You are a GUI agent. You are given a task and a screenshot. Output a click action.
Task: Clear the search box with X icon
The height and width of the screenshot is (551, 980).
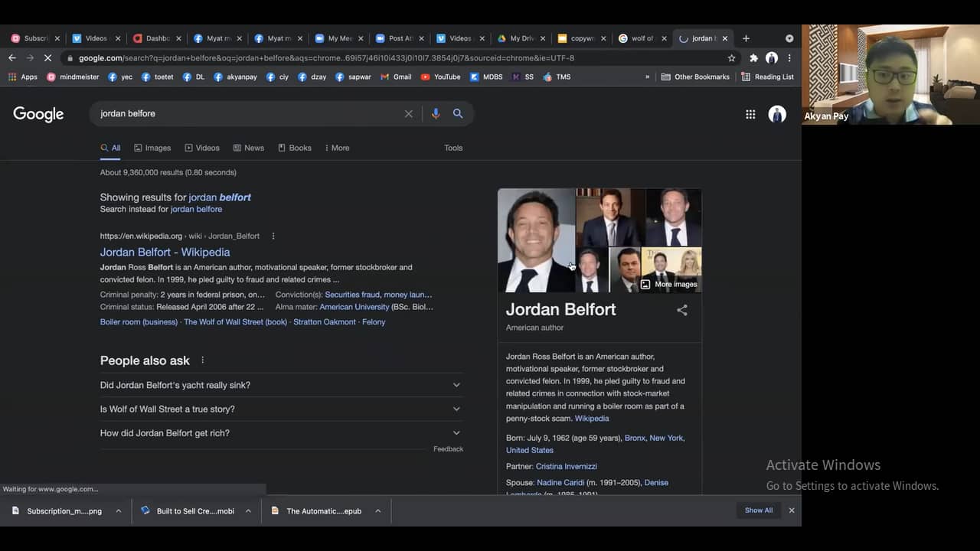tap(408, 113)
